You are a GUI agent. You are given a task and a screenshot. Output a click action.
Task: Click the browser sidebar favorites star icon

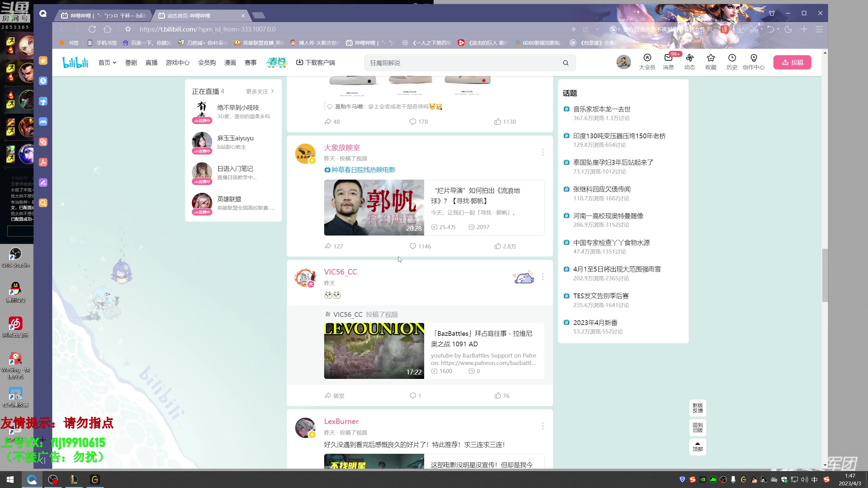[43, 61]
